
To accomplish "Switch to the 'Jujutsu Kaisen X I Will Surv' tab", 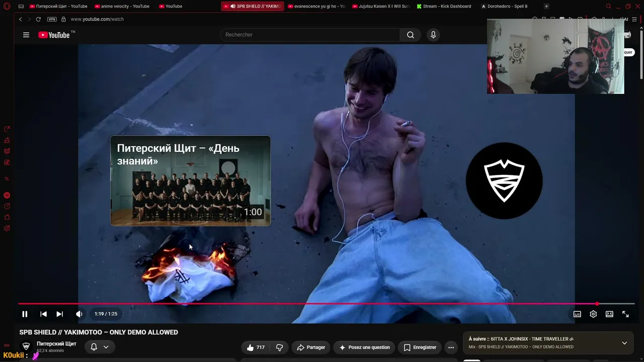I will [x=381, y=7].
